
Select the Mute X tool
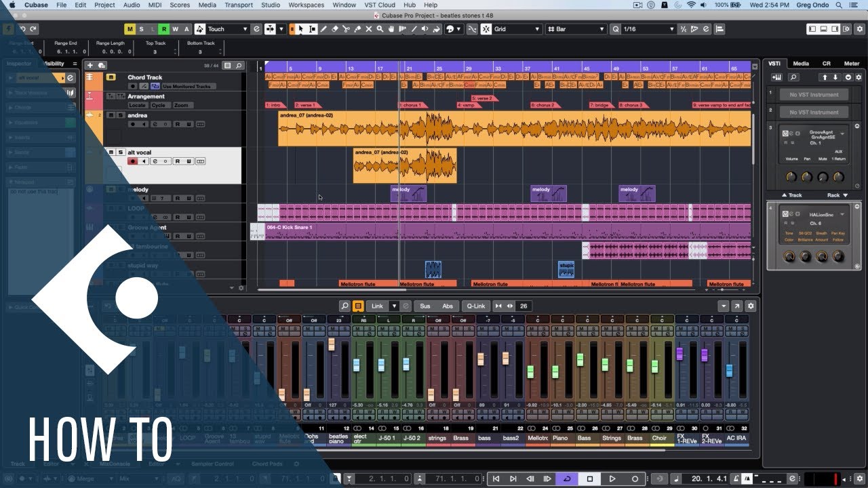368,29
